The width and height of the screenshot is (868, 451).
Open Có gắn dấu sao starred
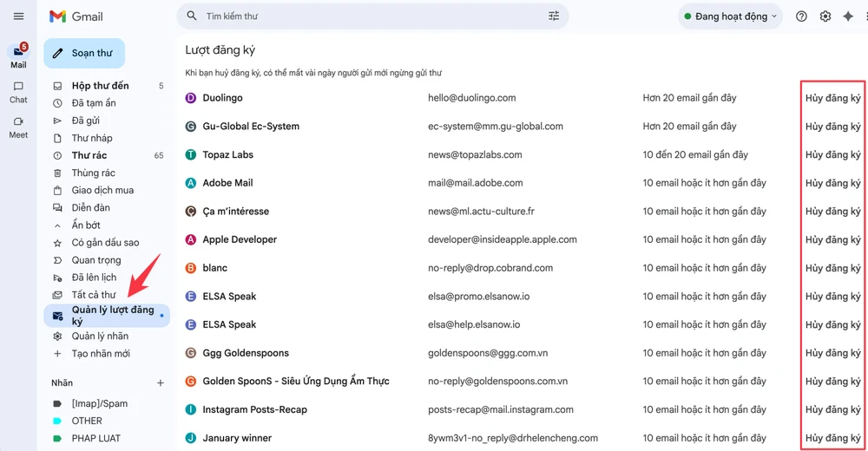[107, 242]
